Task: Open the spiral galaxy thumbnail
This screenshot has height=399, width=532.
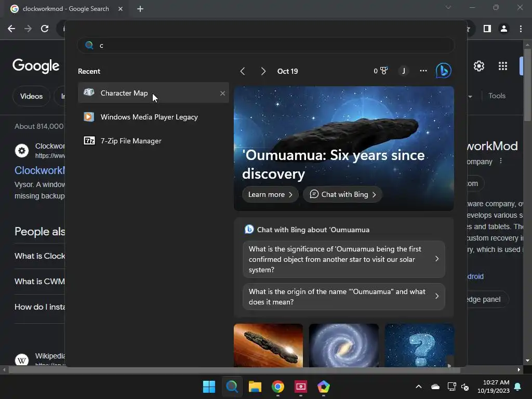Action: (344, 345)
